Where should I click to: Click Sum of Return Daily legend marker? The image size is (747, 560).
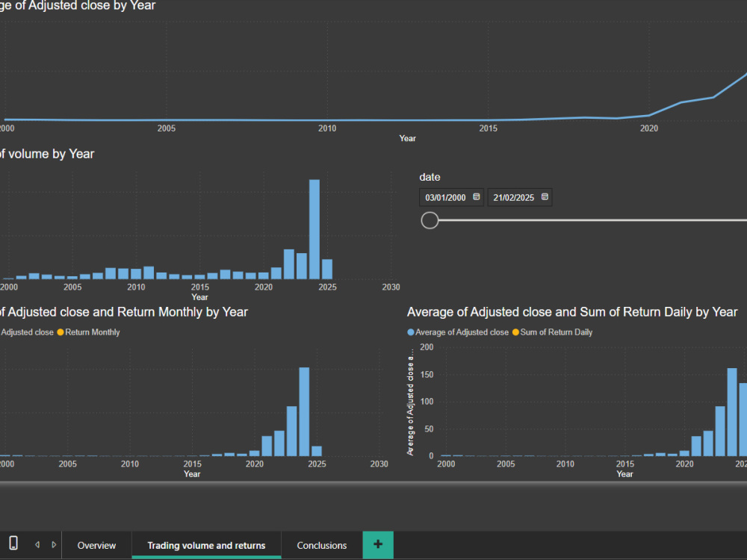tap(515, 332)
